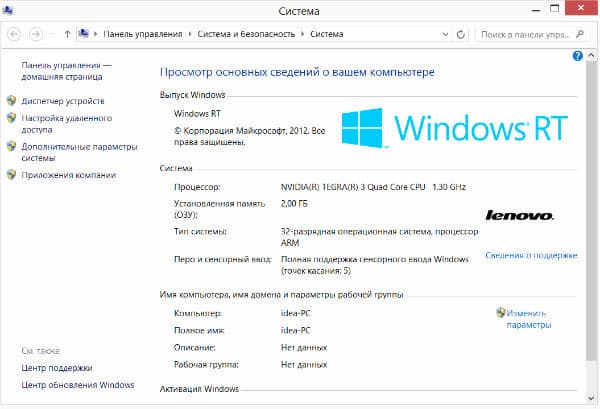Open address bar history dropdown

(x=445, y=34)
